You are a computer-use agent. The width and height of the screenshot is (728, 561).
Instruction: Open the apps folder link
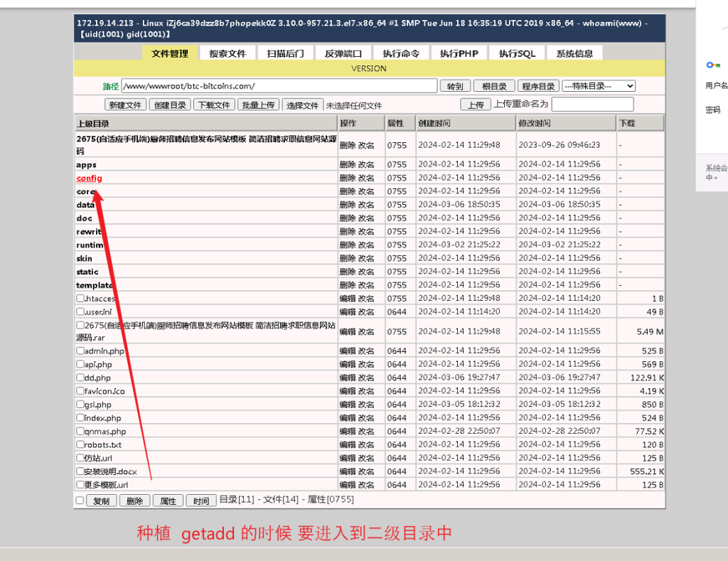86,164
